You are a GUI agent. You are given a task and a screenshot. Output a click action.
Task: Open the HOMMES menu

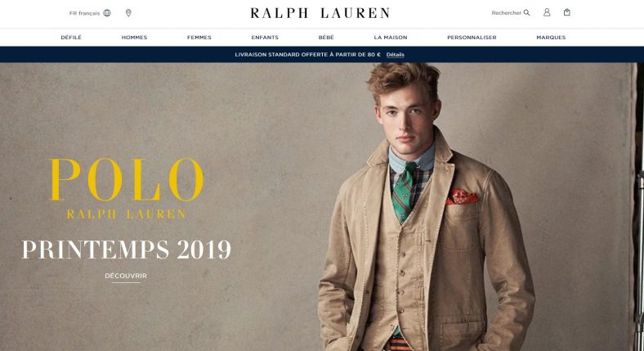[134, 38]
